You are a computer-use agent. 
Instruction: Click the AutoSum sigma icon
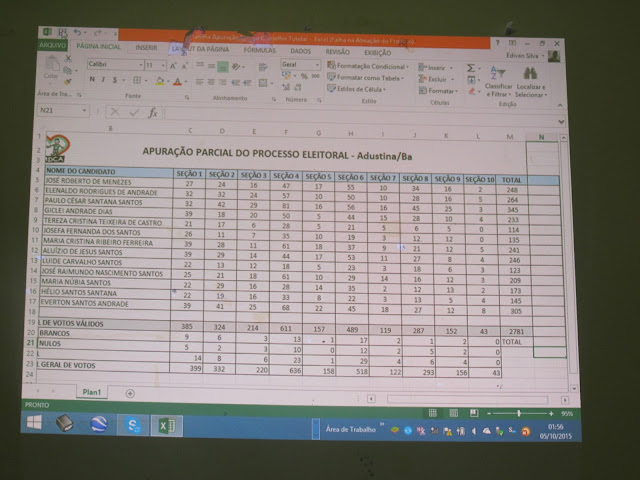pyautogui.click(x=471, y=68)
